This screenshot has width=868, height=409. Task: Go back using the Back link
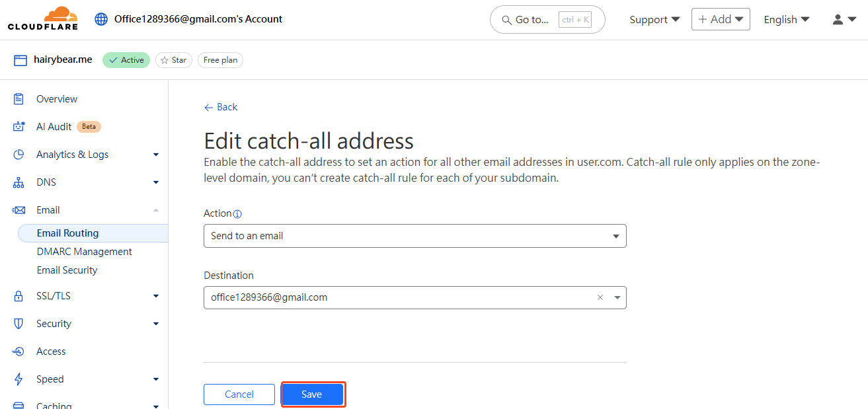(x=221, y=107)
